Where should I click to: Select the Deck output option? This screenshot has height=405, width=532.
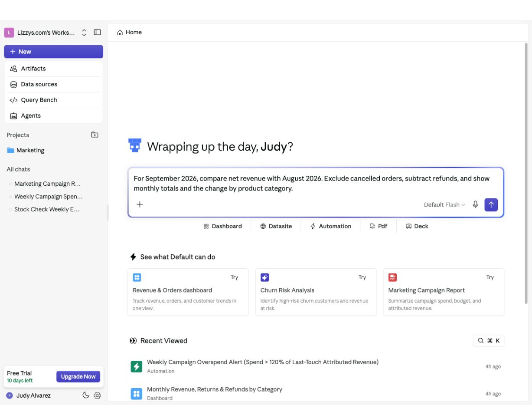pos(417,226)
